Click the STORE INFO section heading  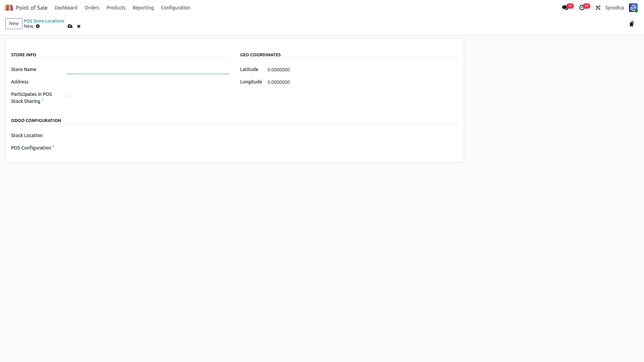23,55
